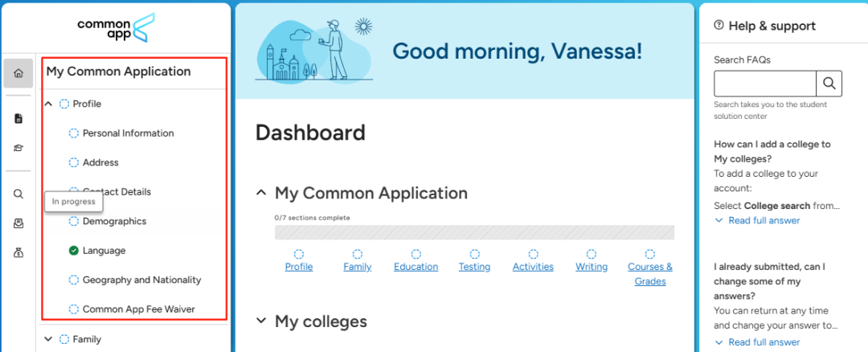Click Read full answer under add college FAQ

click(764, 220)
